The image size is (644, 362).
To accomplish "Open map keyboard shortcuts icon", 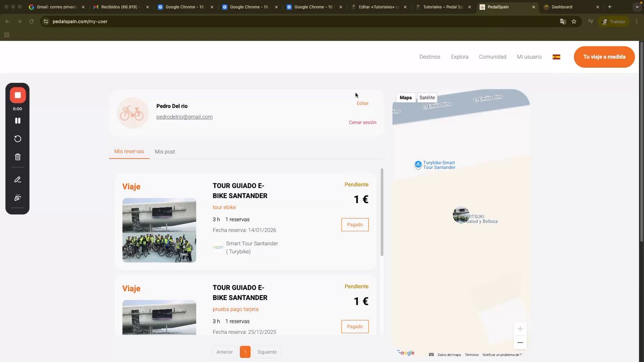I will point(432,354).
